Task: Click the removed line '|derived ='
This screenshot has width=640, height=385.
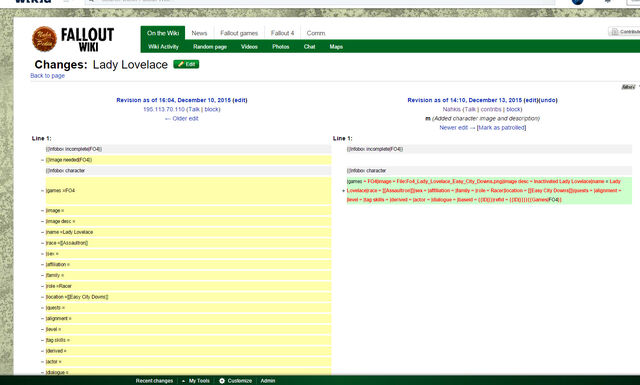Action: (x=188, y=351)
